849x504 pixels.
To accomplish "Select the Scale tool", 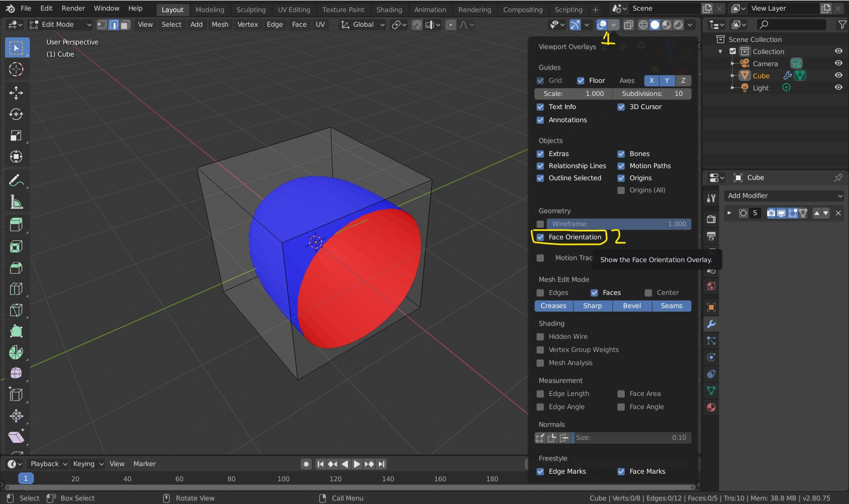I will 16,135.
